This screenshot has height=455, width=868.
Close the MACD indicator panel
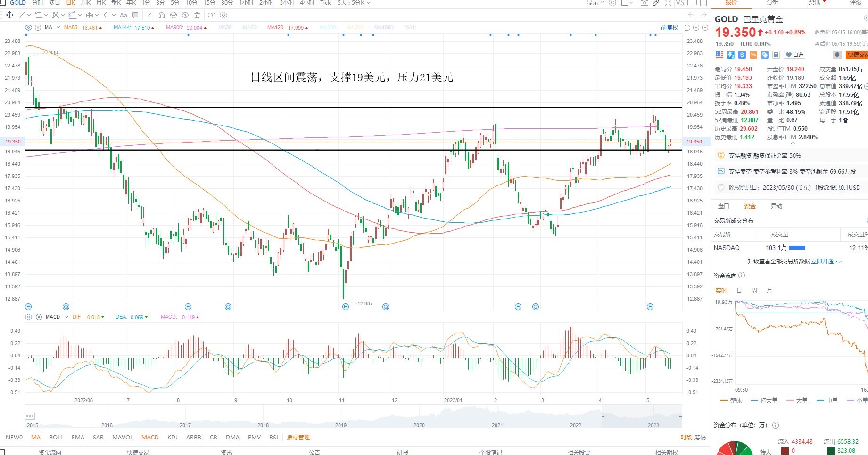point(39,317)
